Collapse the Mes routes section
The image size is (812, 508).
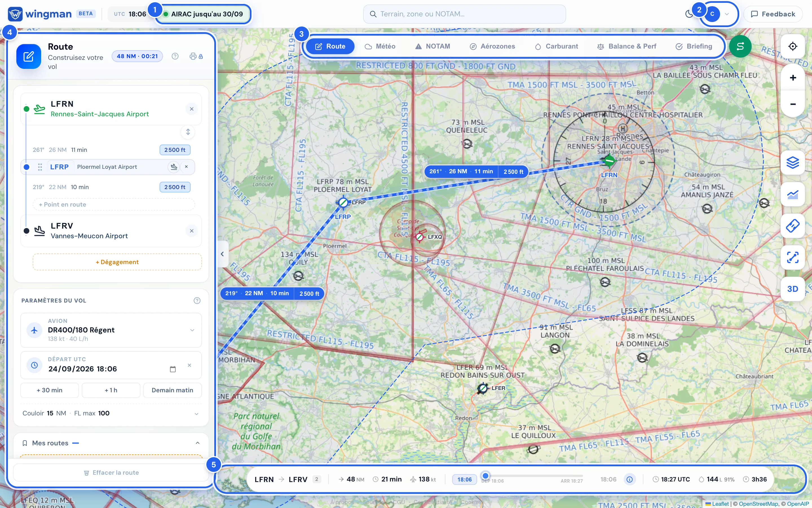[198, 443]
